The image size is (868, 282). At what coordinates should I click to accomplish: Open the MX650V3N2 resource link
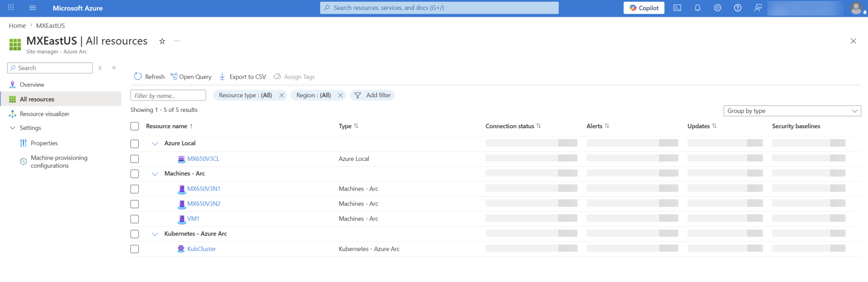point(204,204)
